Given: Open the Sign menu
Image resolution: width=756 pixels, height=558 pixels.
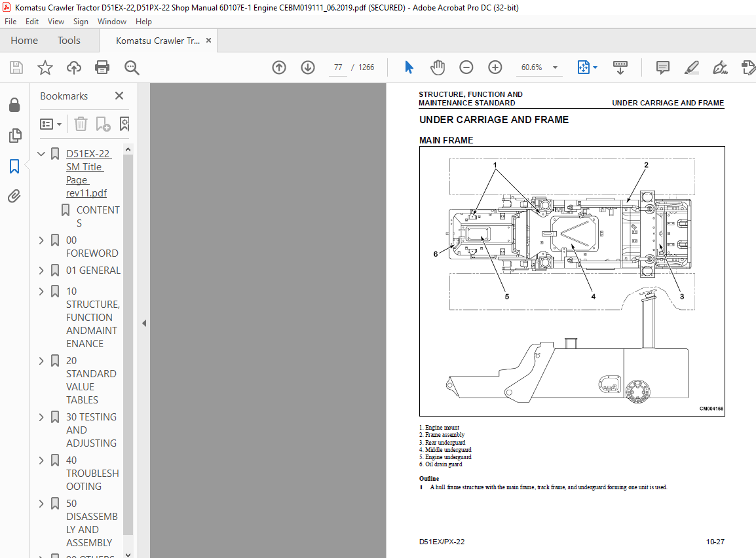Looking at the screenshot, I should pyautogui.click(x=81, y=22).
